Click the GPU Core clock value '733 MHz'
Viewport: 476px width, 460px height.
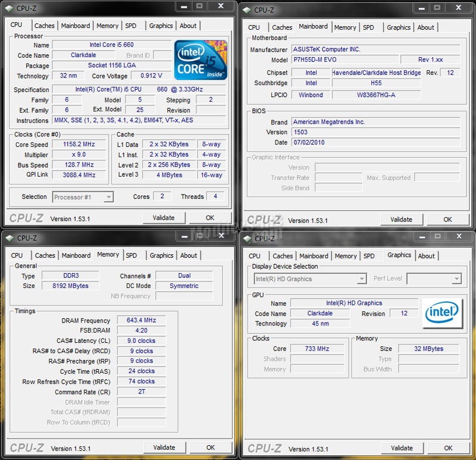pos(317,349)
